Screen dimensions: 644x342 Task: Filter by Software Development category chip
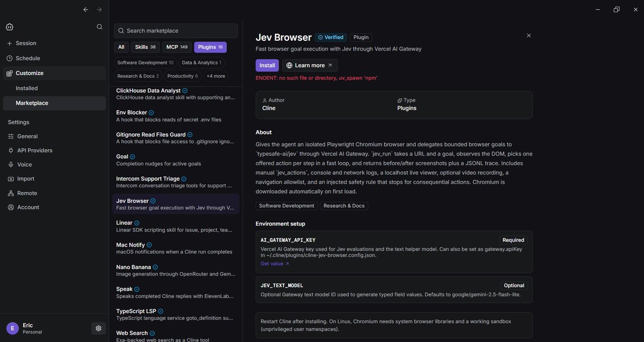pos(145,63)
